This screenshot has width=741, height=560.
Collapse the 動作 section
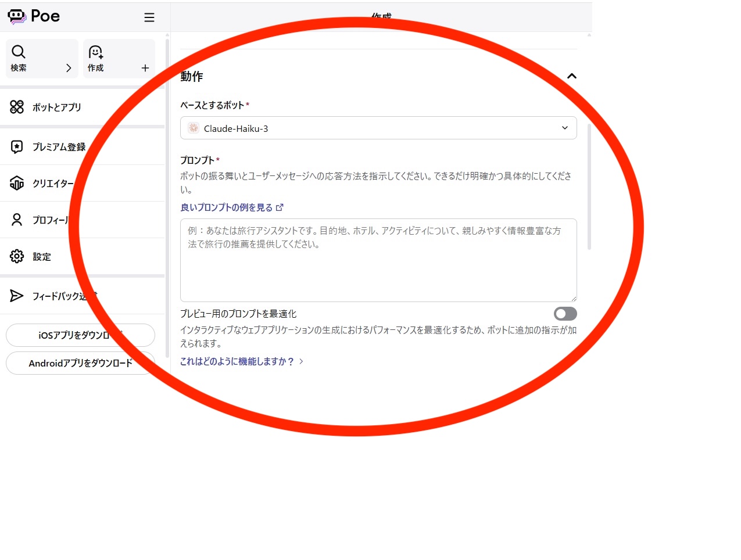[x=572, y=76]
